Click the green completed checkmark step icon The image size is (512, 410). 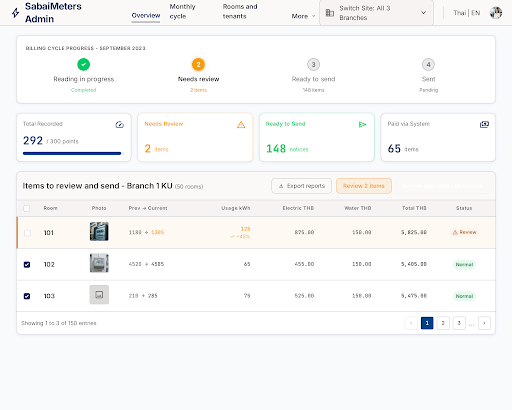83,64
